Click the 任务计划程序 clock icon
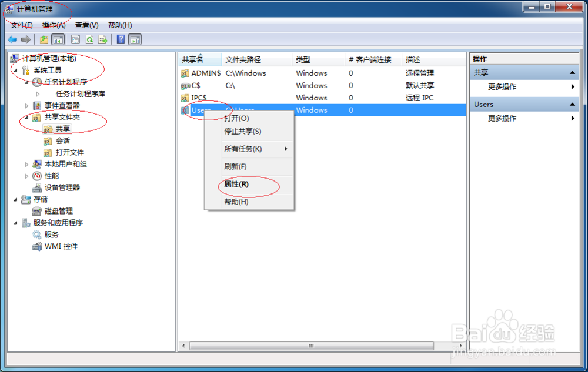The image size is (588, 372). [x=36, y=82]
